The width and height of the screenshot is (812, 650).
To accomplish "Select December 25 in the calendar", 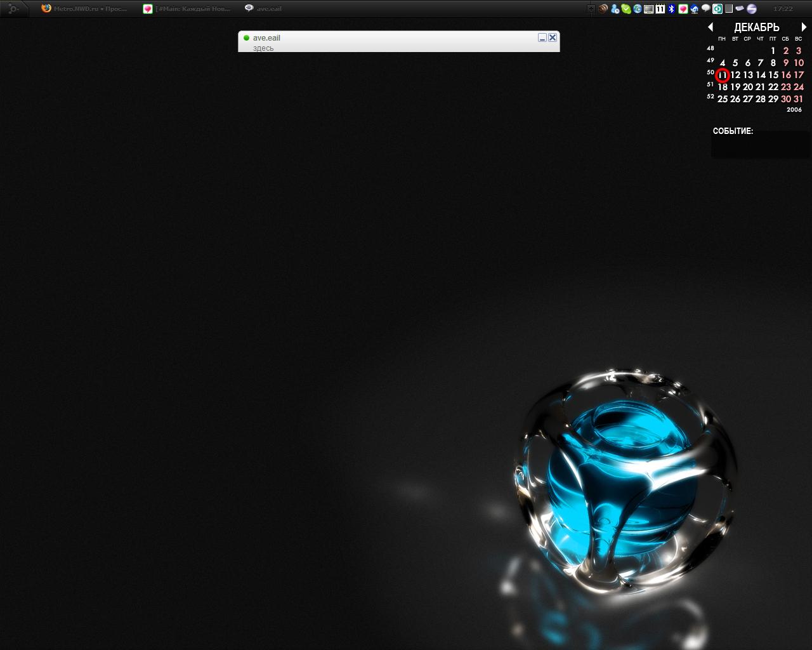I will point(723,99).
